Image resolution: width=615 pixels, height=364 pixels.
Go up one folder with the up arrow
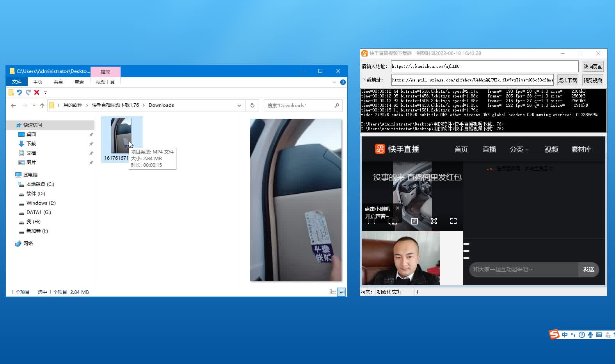[42, 105]
